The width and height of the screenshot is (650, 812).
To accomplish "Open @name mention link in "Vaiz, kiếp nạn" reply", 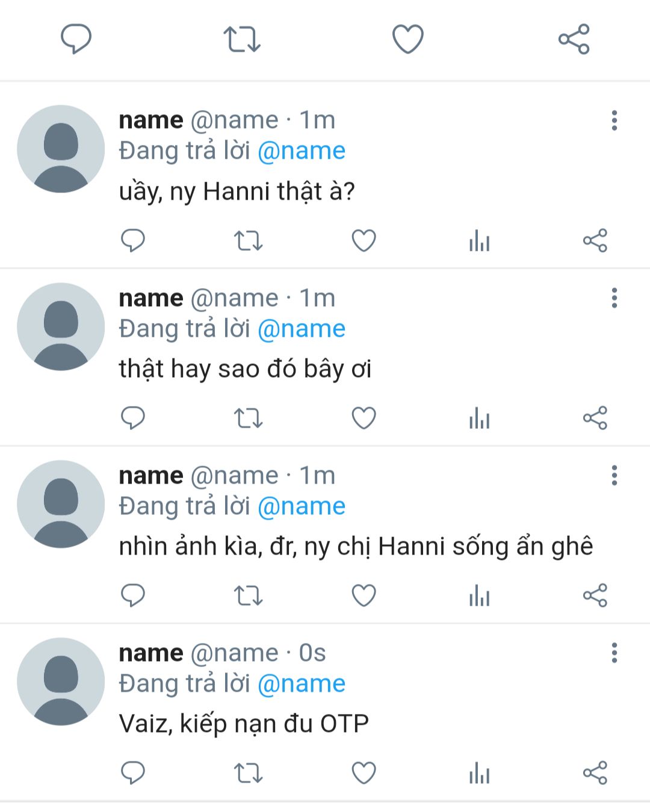I will pos(301,684).
